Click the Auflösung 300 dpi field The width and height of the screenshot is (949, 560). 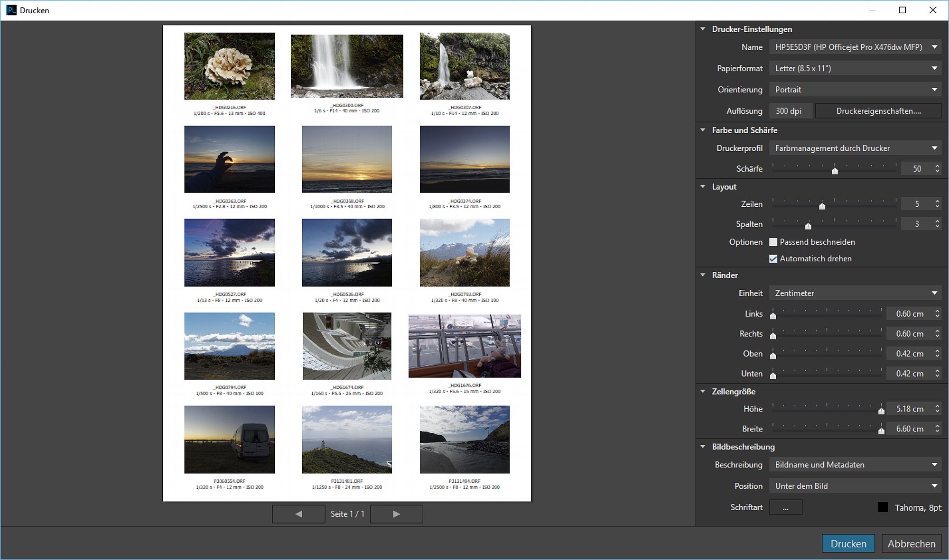(790, 111)
